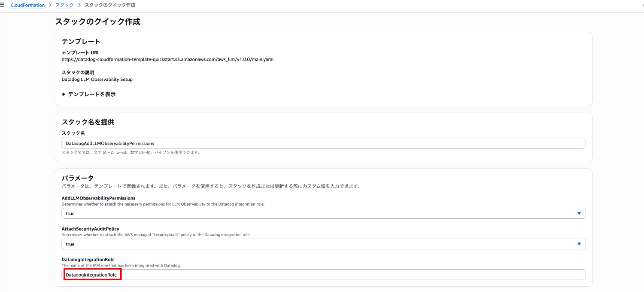Viewport: 644px width, 292px height.
Task: Click the パラメータ section heading
Action: pos(78,178)
